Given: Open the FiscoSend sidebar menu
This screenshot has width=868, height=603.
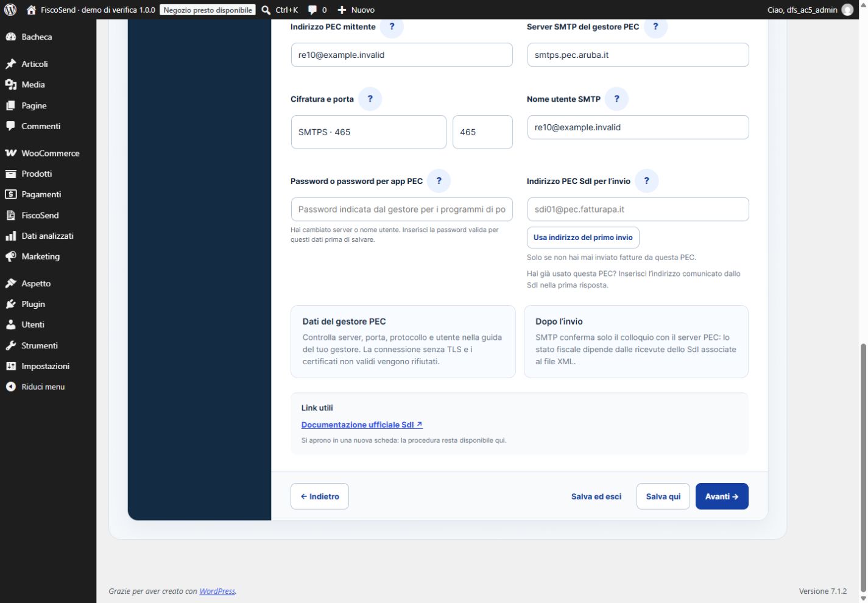Looking at the screenshot, I should (48, 215).
